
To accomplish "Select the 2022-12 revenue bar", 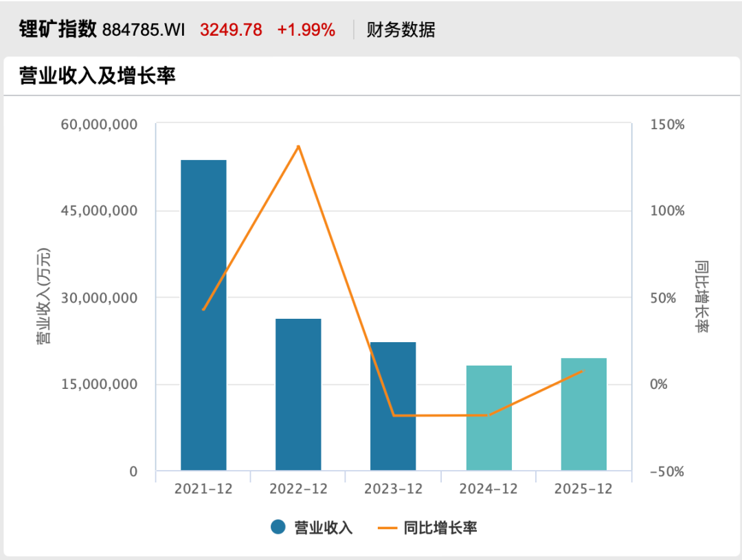I will [298, 394].
